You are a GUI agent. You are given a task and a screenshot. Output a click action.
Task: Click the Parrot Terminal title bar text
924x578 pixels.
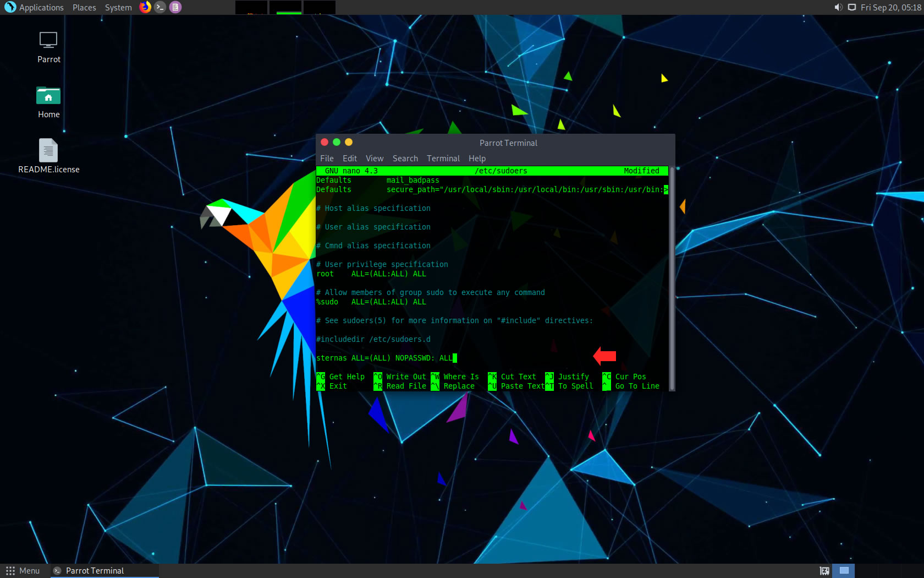click(x=508, y=143)
